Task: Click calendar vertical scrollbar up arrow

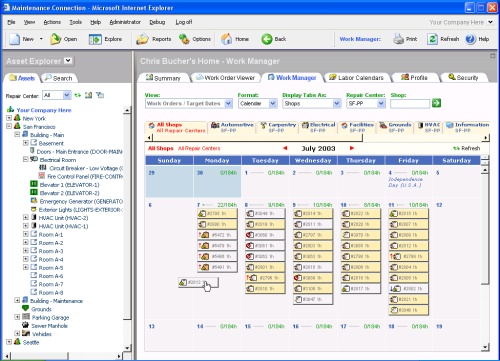Action: tap(485, 170)
